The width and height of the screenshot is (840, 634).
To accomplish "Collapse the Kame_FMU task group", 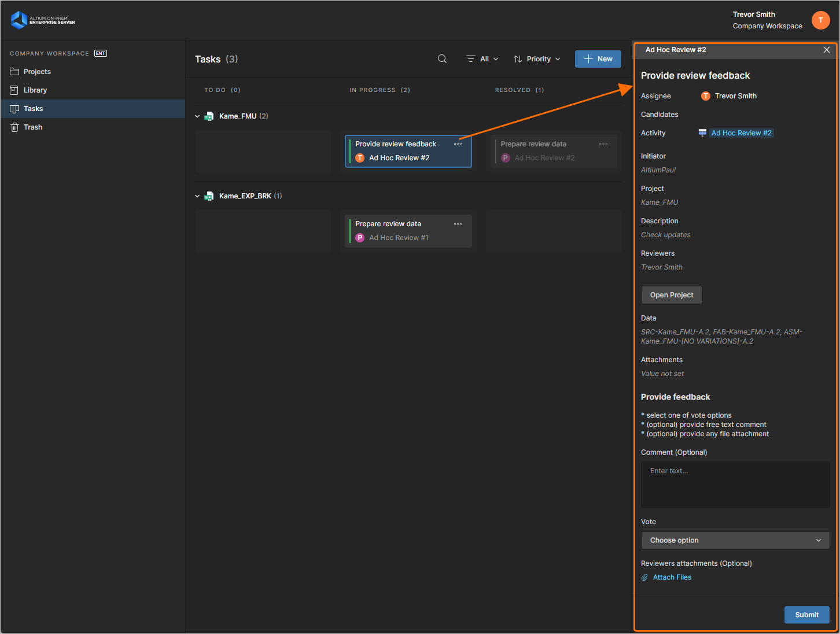I will 197,116.
